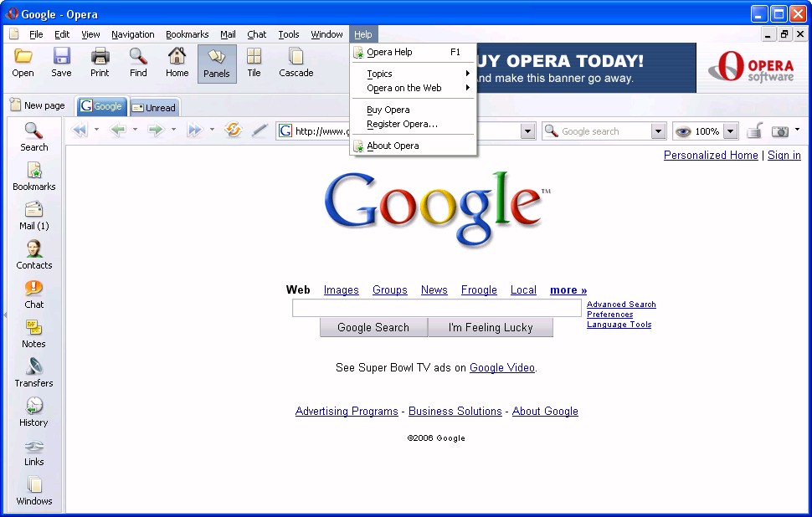Click the New page button
This screenshot has height=517, width=812.
coord(38,105)
